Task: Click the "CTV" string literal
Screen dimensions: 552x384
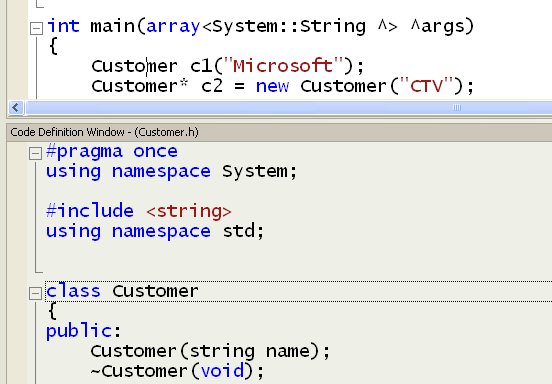Action: click(x=426, y=86)
